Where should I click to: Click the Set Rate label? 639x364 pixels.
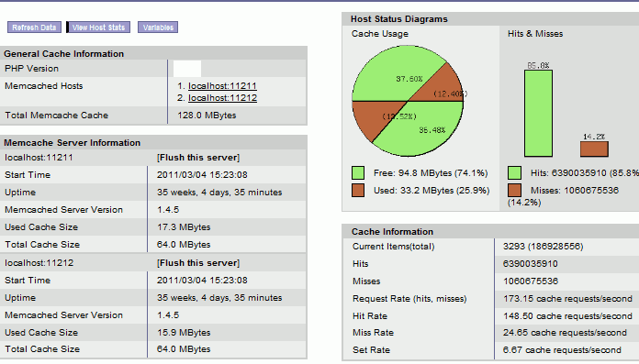coord(371,350)
